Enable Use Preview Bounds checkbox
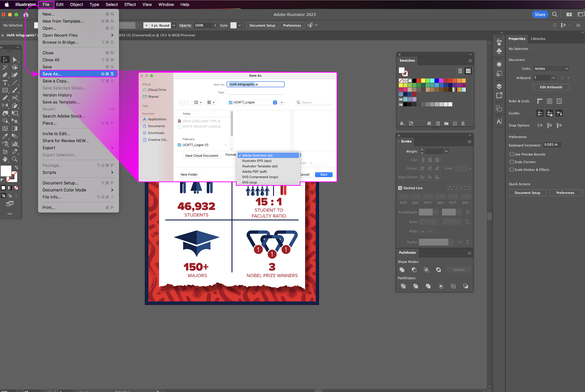 (512, 154)
